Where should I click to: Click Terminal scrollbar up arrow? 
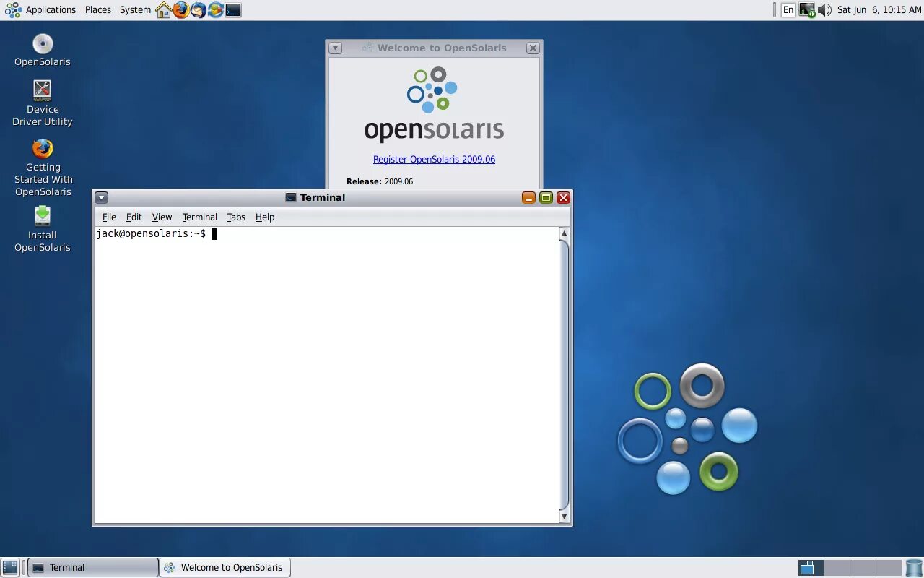point(564,233)
